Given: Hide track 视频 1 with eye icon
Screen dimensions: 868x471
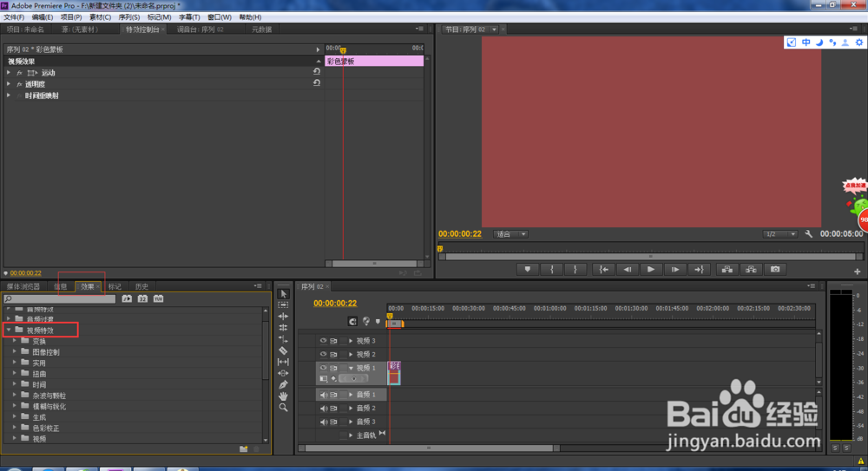Looking at the screenshot, I should pyautogui.click(x=323, y=368).
